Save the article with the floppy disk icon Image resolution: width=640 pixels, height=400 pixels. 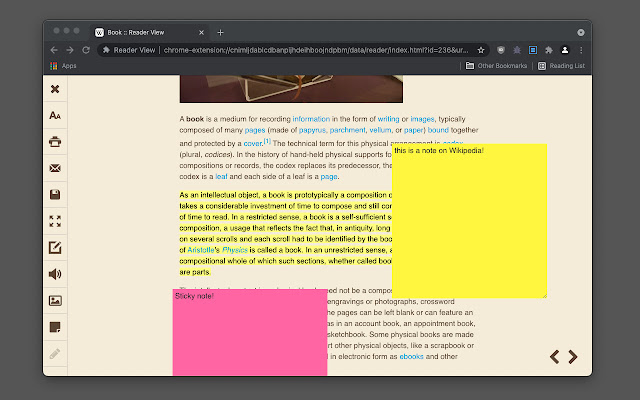coord(55,195)
